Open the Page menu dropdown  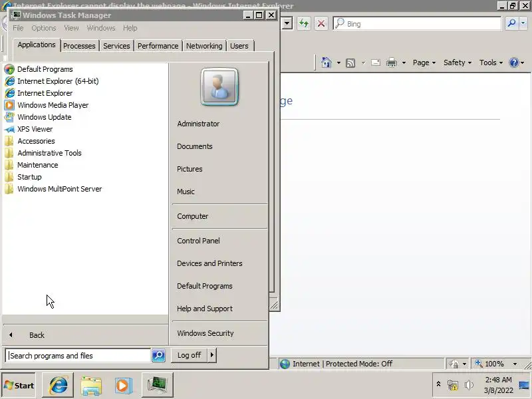(x=424, y=63)
